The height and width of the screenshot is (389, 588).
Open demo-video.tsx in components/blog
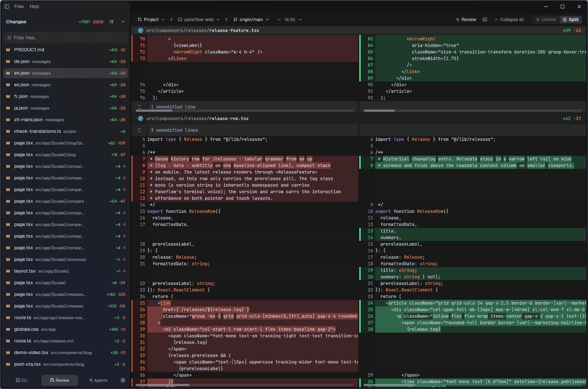click(x=65, y=353)
